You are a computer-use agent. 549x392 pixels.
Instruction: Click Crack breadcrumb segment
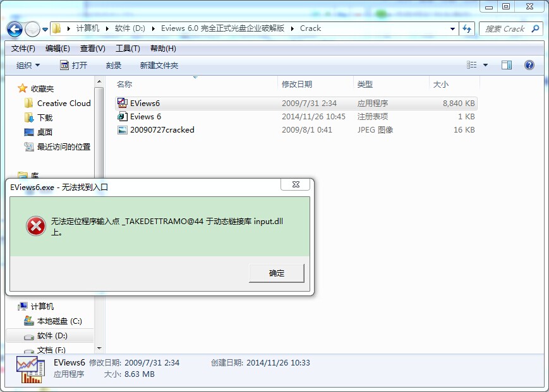[x=310, y=28]
